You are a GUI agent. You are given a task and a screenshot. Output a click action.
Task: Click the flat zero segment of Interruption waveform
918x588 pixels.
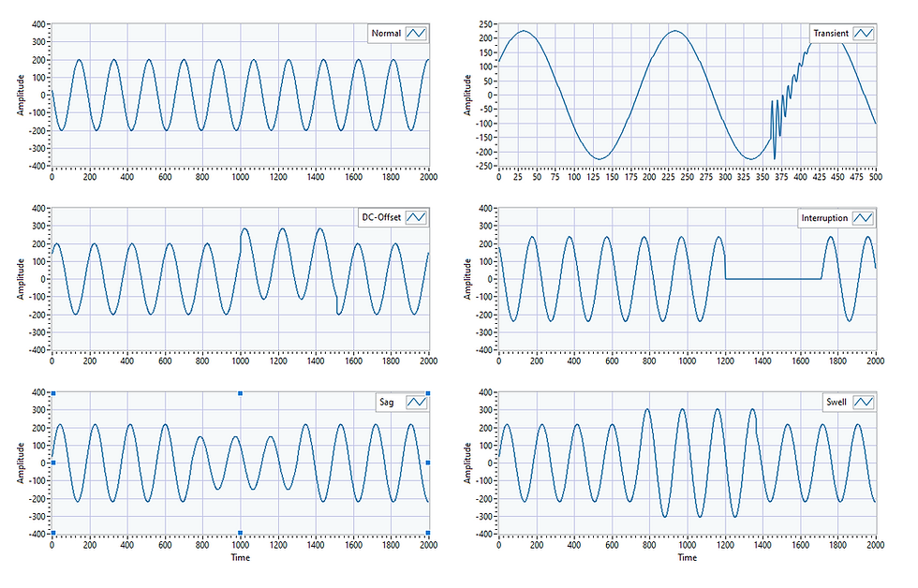pos(773,279)
